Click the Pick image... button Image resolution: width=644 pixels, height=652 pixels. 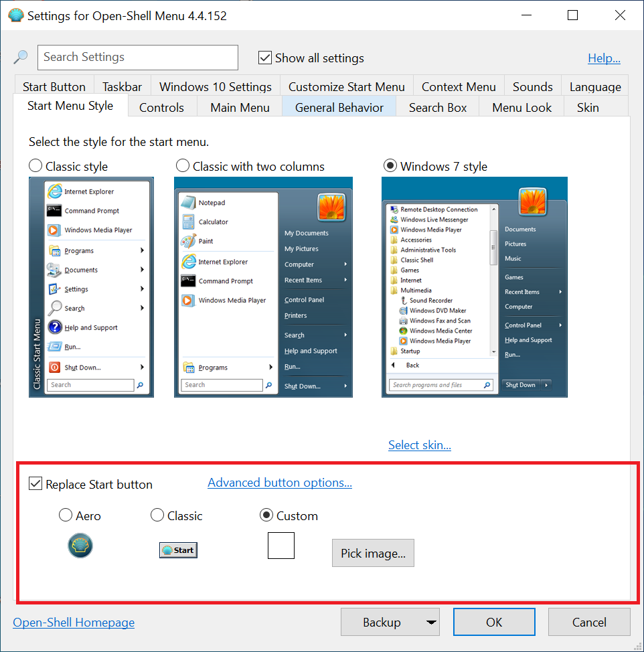click(x=373, y=553)
